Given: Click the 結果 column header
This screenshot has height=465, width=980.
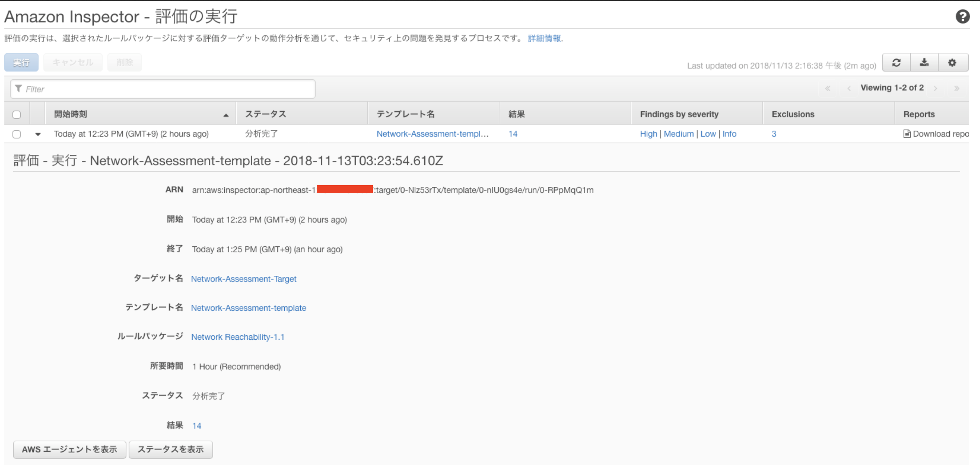Looking at the screenshot, I should (x=565, y=114).
